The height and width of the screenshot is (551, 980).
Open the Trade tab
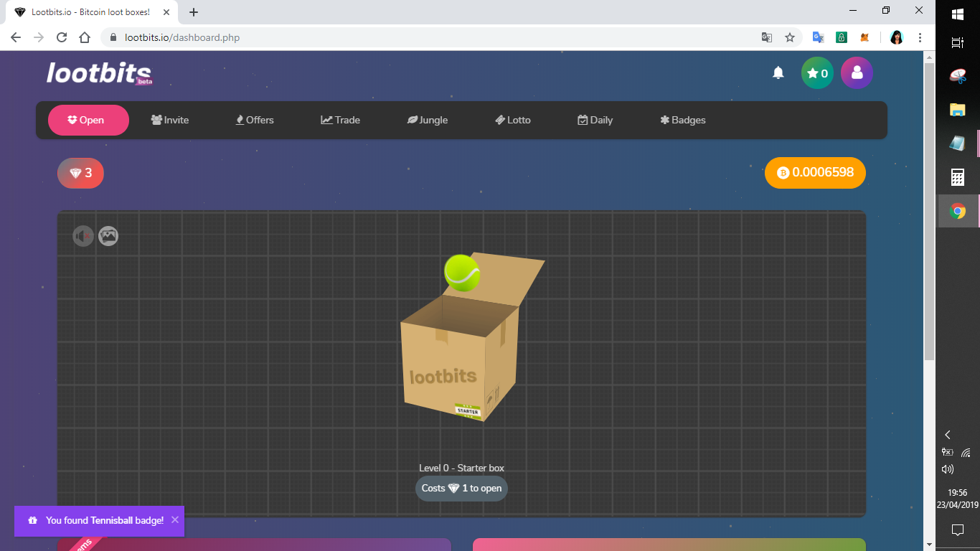(340, 120)
